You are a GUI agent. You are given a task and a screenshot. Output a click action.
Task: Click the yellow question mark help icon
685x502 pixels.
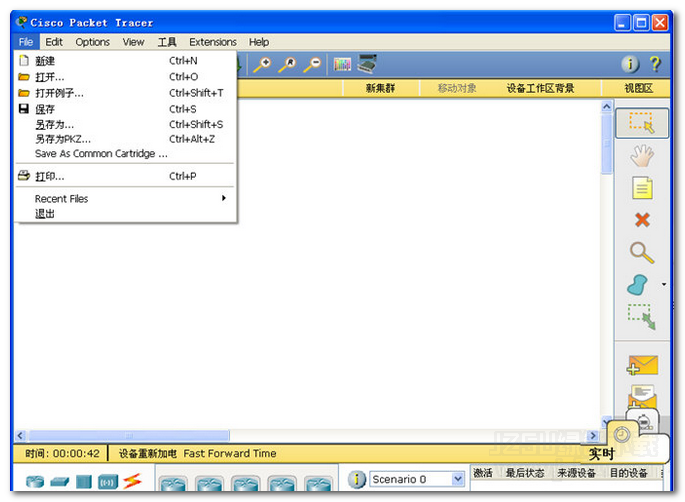click(x=655, y=64)
